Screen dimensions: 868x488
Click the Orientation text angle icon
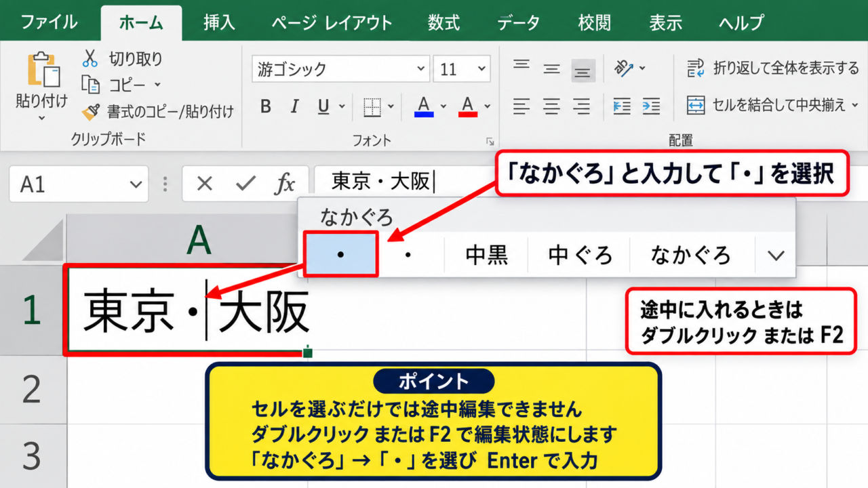coord(625,68)
